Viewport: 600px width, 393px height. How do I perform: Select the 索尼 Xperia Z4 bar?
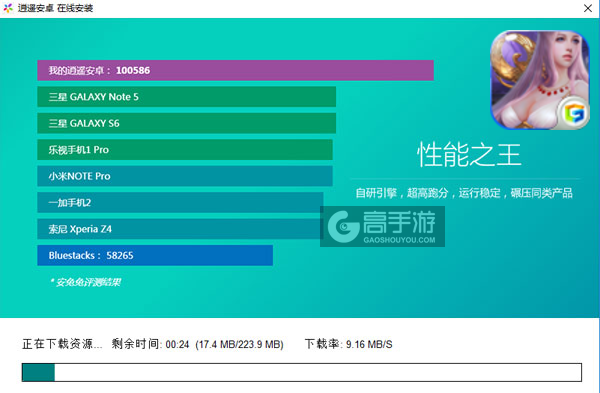point(180,229)
